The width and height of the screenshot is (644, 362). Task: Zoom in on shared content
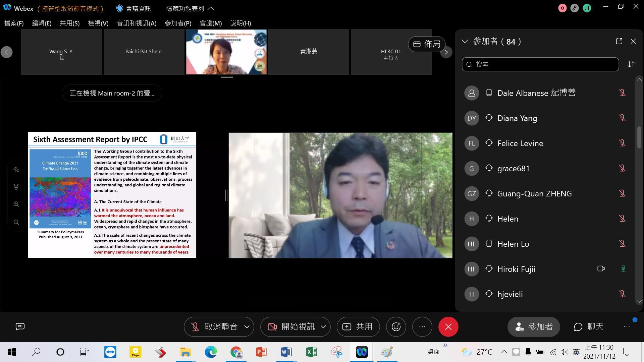pyautogui.click(x=16, y=204)
